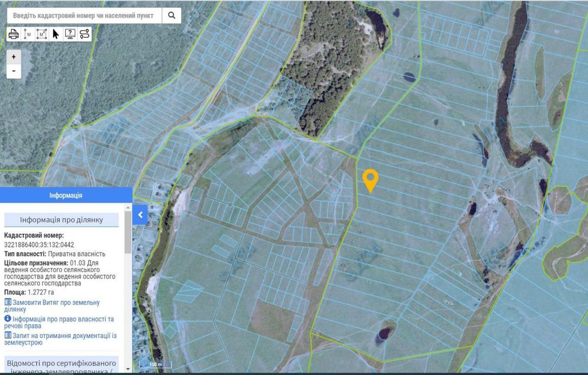The width and height of the screenshot is (588, 375).
Task: Click the Інформація panel header tab
Action: (x=66, y=195)
